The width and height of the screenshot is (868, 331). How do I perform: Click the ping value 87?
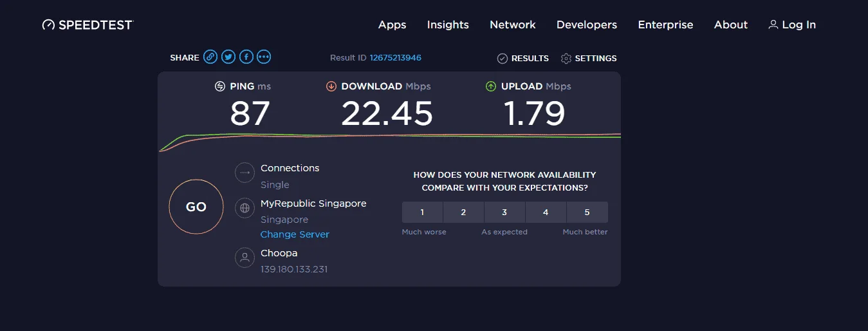(250, 114)
